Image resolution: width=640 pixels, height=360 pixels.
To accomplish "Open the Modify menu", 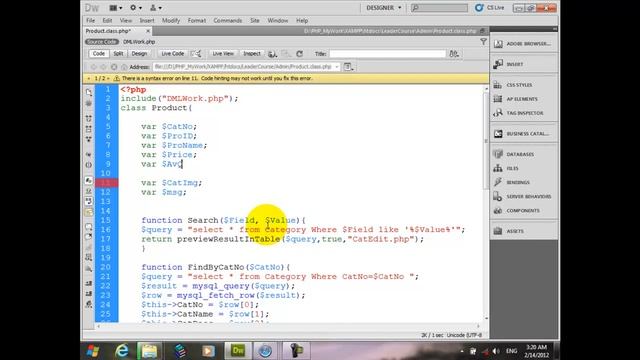I will 171,20.
